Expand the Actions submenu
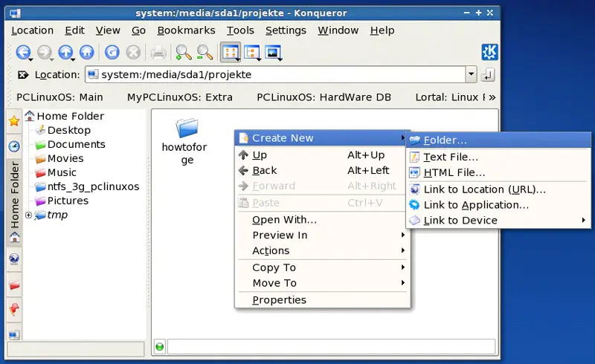595x364 pixels. (322, 250)
